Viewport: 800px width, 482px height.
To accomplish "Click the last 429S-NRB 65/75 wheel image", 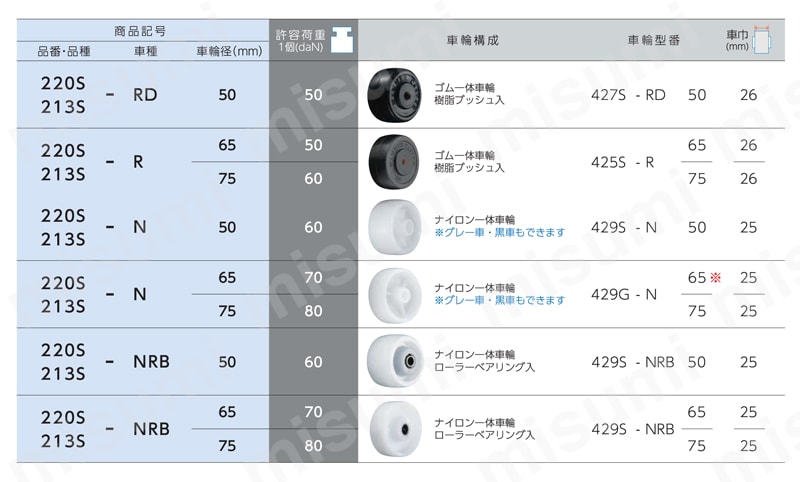I will pos(395,428).
